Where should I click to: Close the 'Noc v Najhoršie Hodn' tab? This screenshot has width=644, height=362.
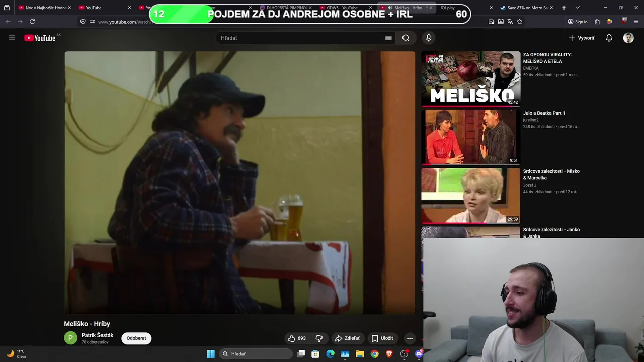tap(69, 8)
